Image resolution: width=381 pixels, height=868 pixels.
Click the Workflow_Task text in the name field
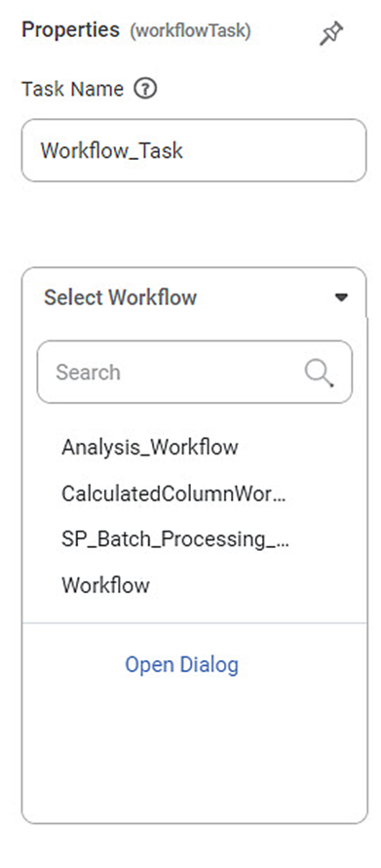coord(112,150)
